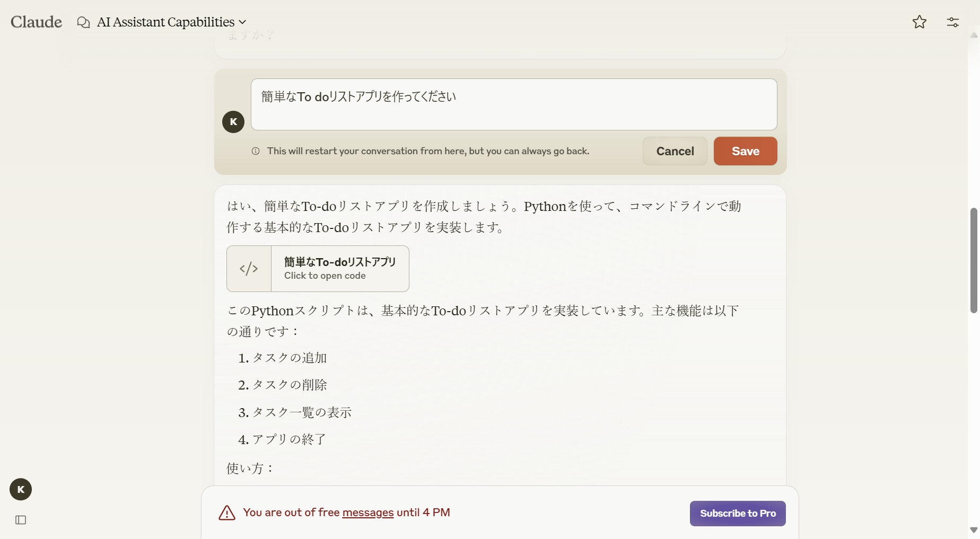Click the K avatar beside edit box
980x539 pixels.
[233, 122]
